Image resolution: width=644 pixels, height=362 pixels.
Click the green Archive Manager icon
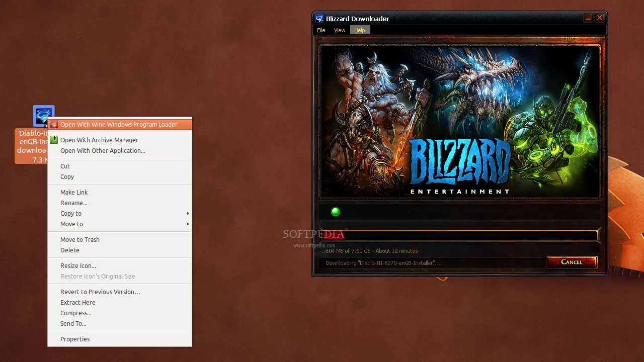[x=53, y=140]
